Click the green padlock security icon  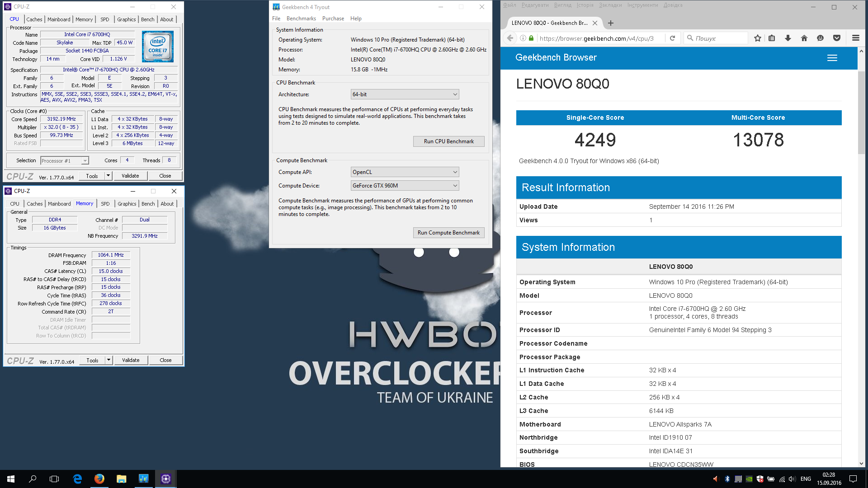tap(531, 38)
